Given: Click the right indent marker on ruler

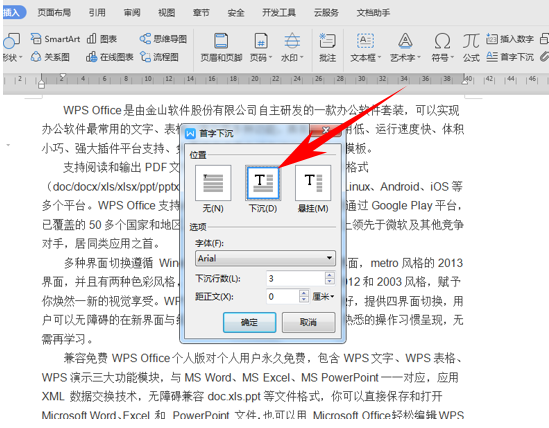Looking at the screenshot, I should coord(465,81).
